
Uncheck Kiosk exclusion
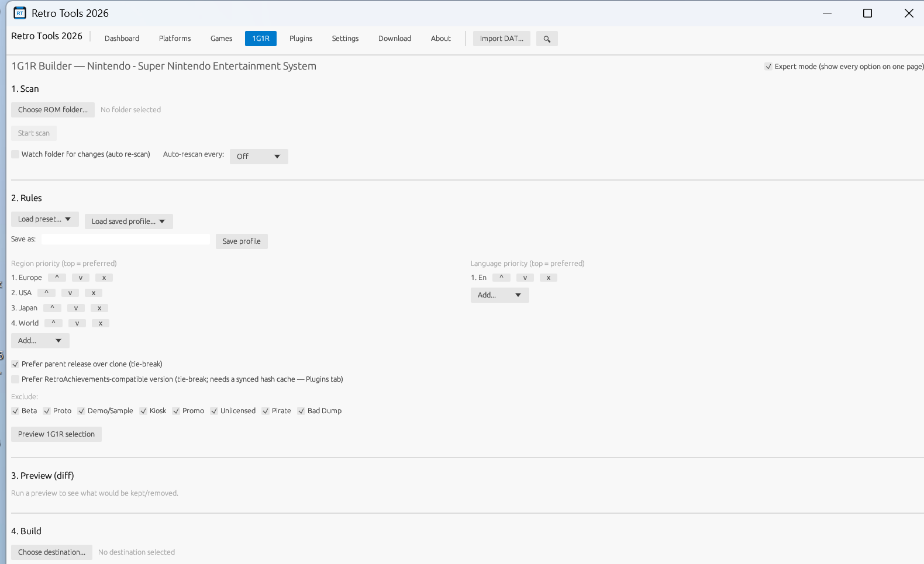[143, 411]
